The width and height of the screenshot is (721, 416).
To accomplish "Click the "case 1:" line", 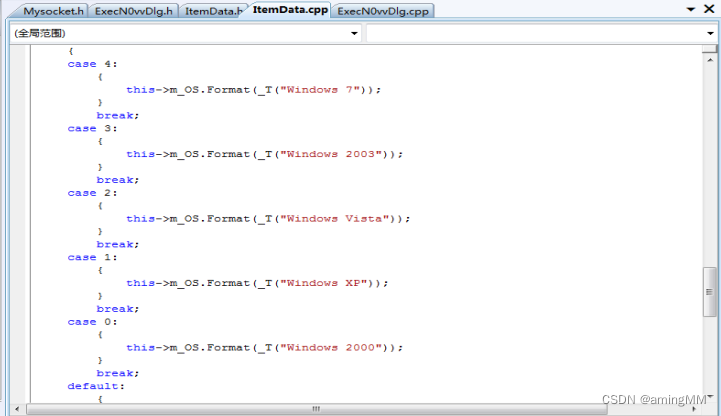I will click(92, 257).
